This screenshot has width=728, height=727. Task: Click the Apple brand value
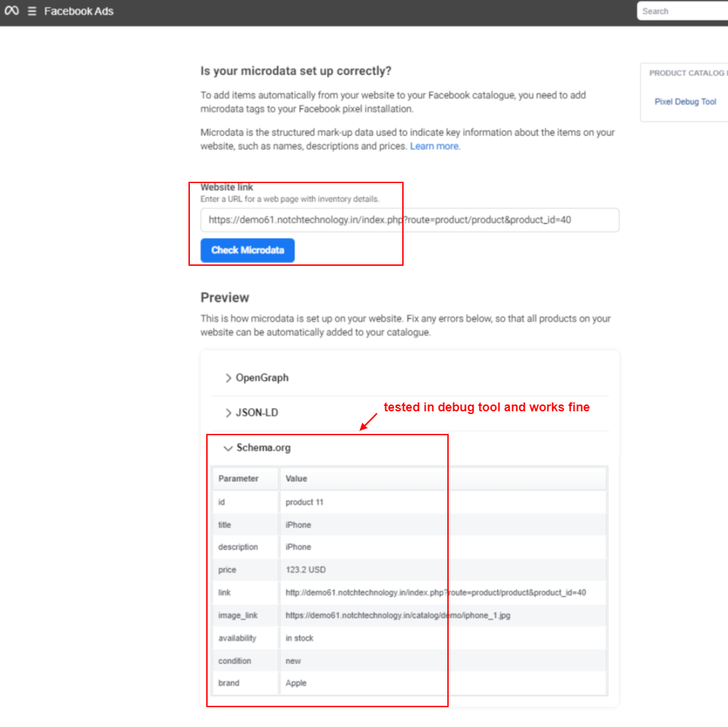[296, 683]
